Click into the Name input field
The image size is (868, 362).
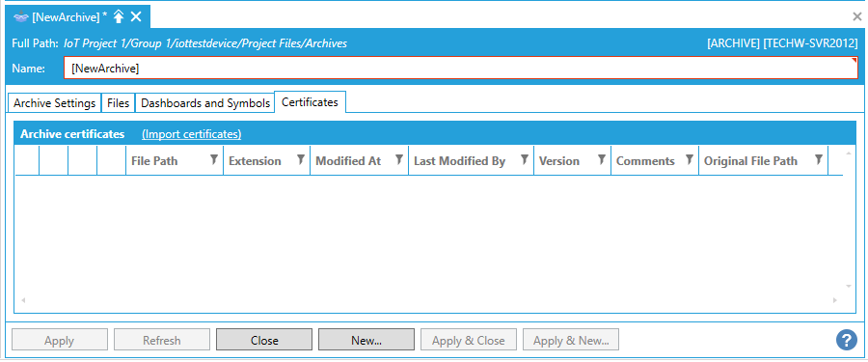click(461, 69)
